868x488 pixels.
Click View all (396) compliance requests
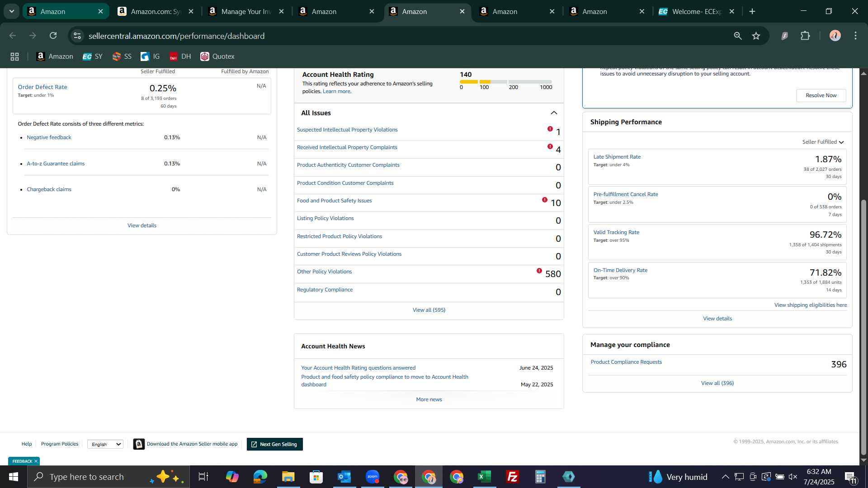click(717, 383)
